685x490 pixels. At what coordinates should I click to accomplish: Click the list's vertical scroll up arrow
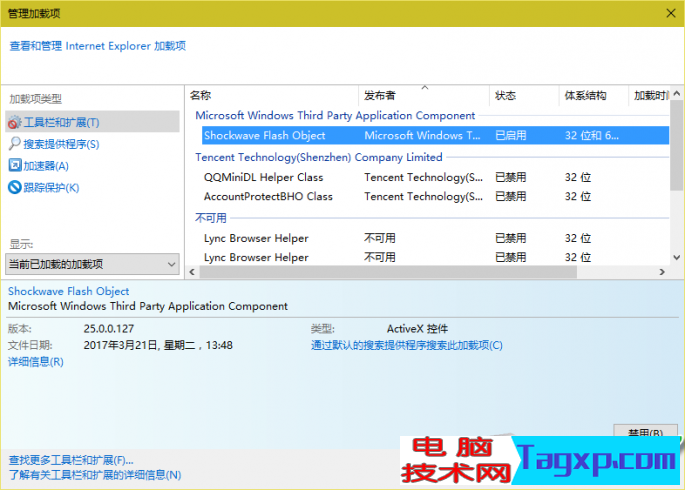[676, 93]
